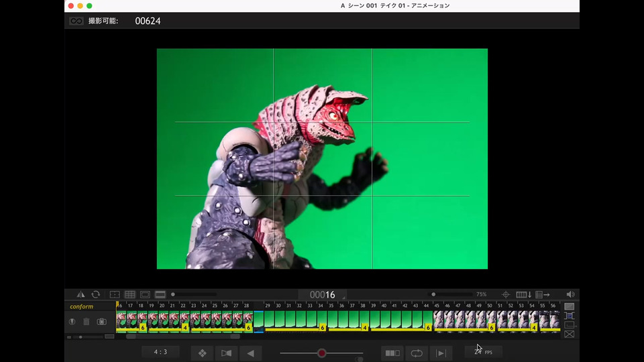Click the 00624 shots available value
This screenshot has height=362, width=644.
coord(148,21)
